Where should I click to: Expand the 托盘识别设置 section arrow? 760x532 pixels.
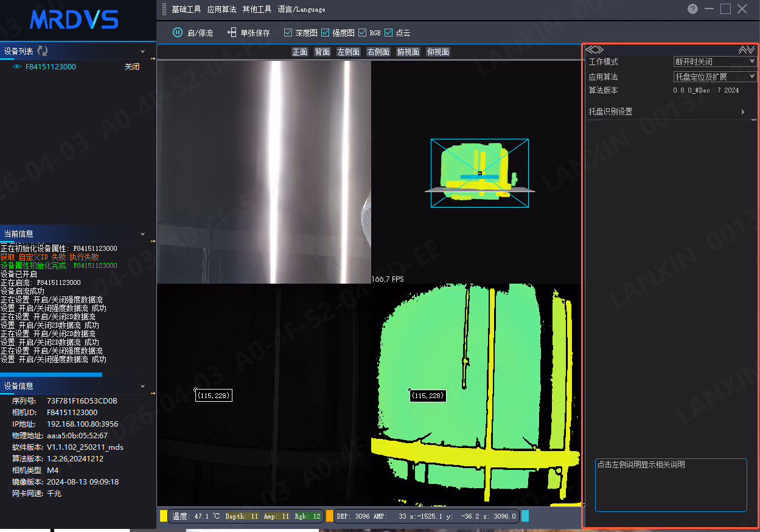point(743,112)
